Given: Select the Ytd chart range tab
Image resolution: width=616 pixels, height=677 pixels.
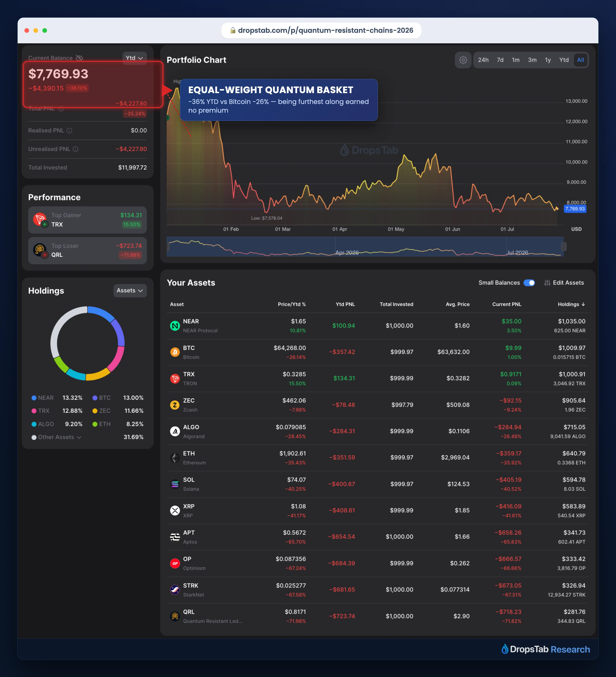Looking at the screenshot, I should coord(564,60).
